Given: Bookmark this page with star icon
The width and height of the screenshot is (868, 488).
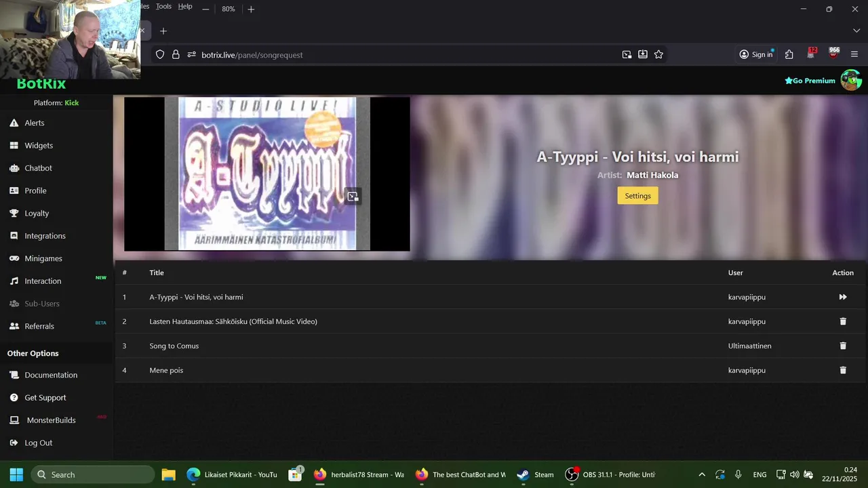Looking at the screenshot, I should pyautogui.click(x=658, y=55).
